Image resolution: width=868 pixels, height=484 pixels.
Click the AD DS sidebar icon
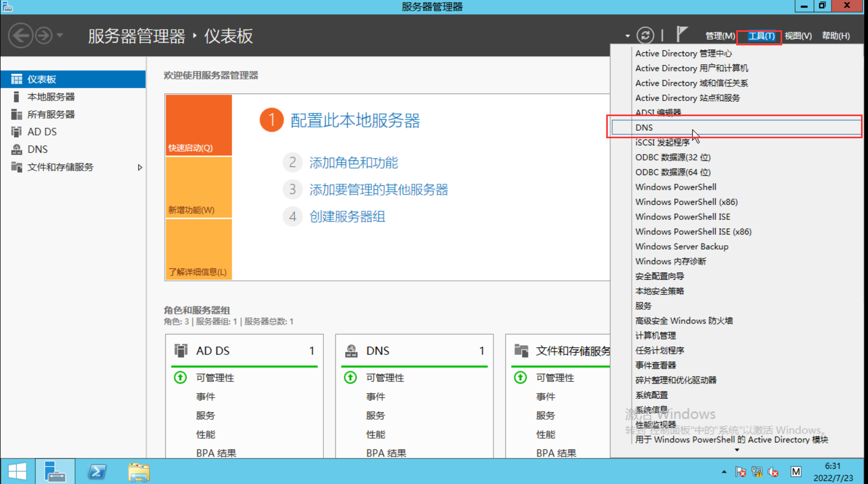17,132
